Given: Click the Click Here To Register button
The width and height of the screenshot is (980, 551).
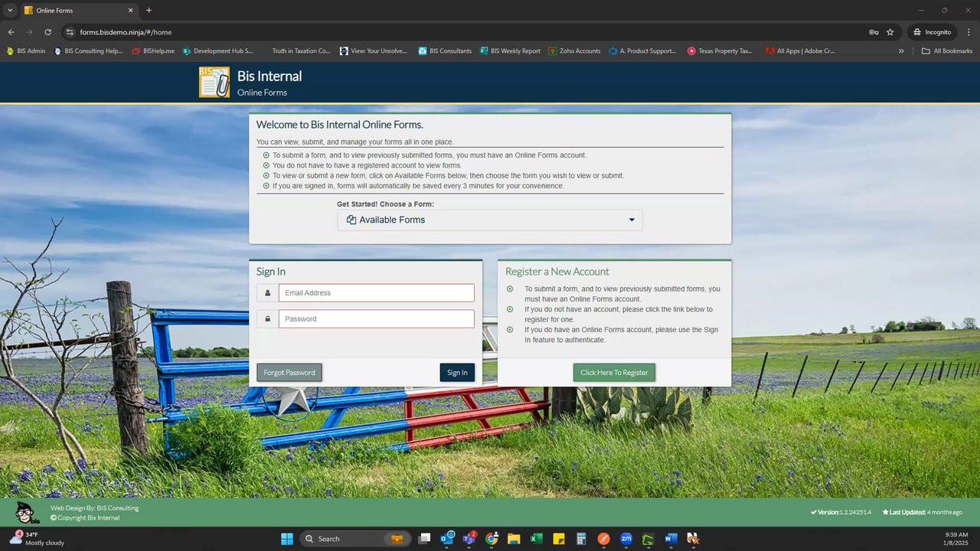Looking at the screenshot, I should point(614,373).
